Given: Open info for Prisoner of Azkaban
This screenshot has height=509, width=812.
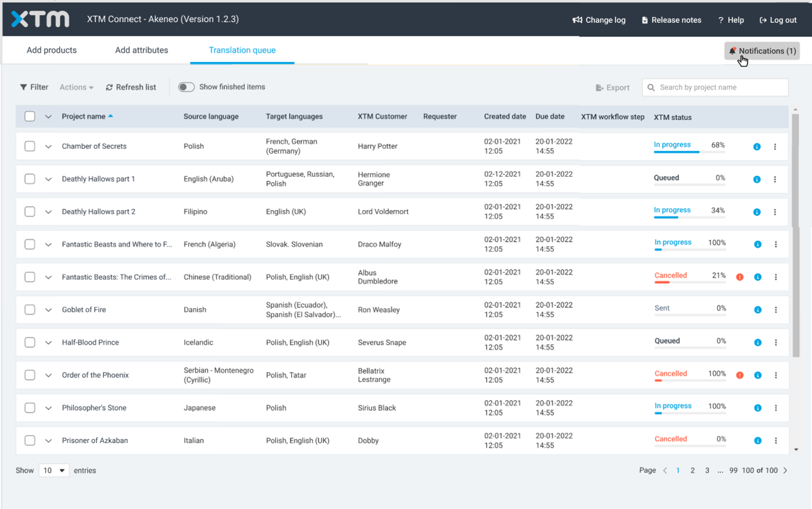Looking at the screenshot, I should (x=758, y=440).
